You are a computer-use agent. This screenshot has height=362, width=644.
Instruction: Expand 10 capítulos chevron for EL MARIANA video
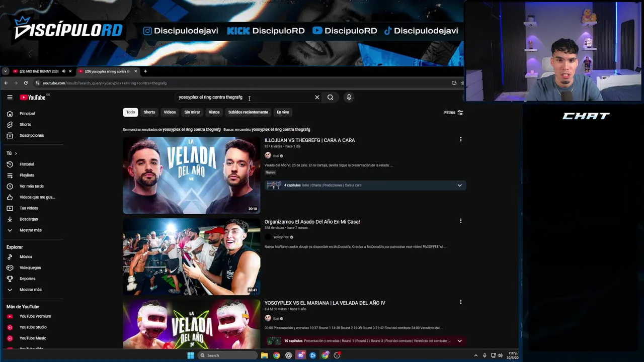(x=459, y=341)
